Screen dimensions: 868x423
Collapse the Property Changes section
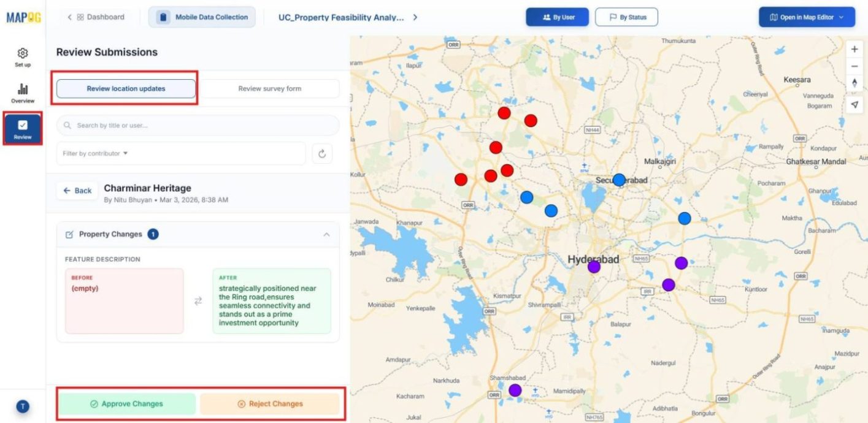327,234
